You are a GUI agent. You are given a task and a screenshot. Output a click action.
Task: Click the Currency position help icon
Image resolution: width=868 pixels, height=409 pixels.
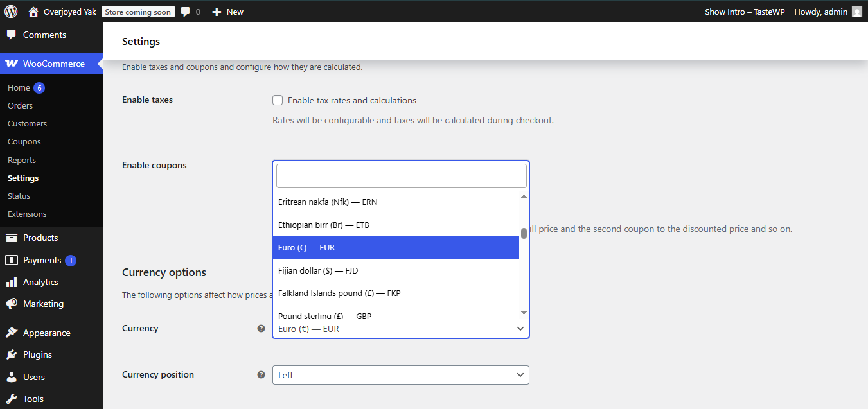(261, 374)
